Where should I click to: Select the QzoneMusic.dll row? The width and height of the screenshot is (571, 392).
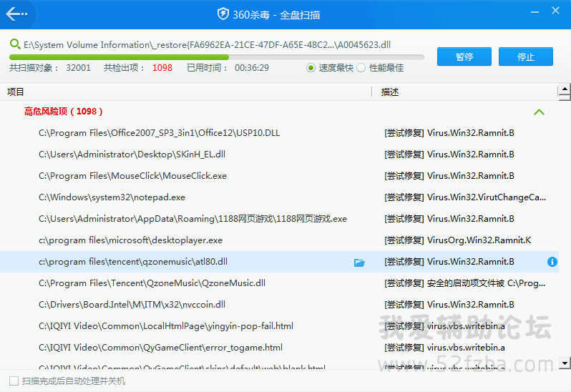click(x=279, y=283)
